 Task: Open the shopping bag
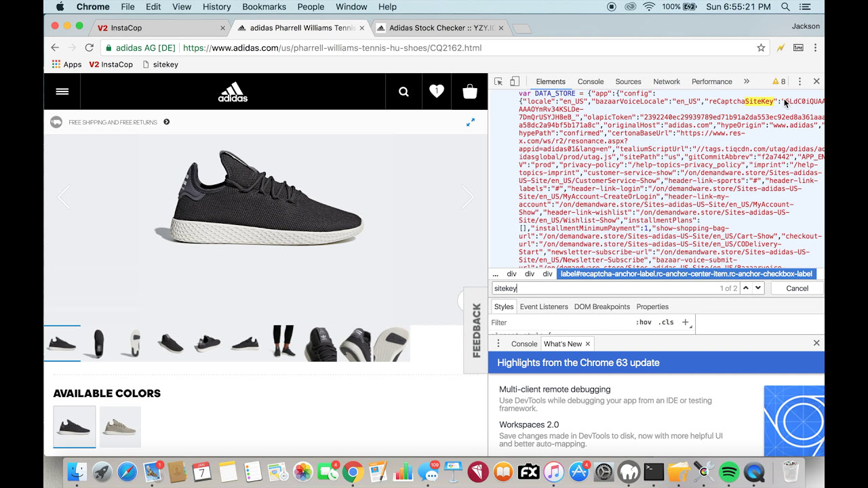[470, 91]
